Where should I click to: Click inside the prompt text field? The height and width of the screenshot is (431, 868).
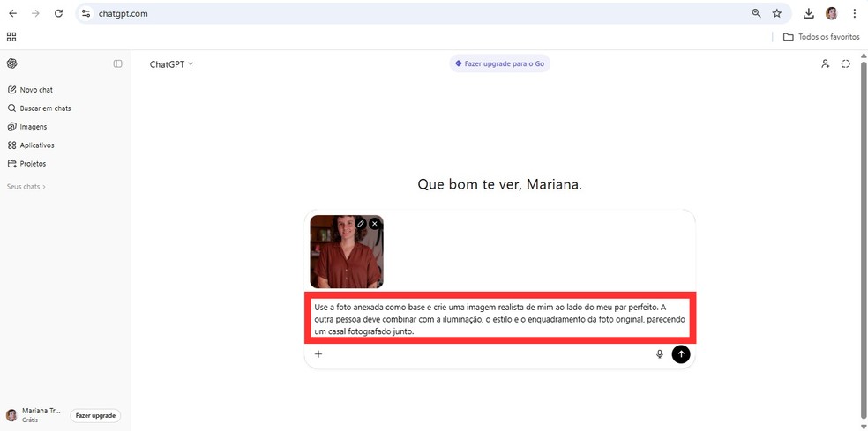499,318
